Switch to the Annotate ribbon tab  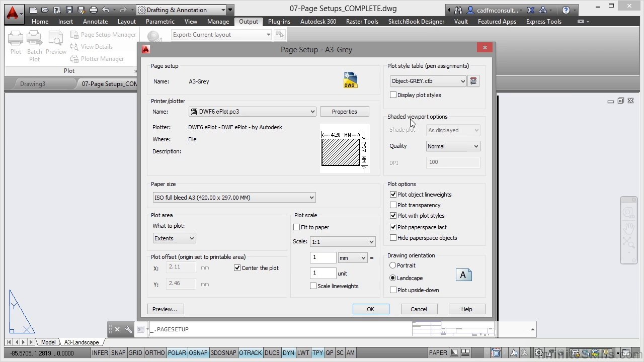[95, 22]
